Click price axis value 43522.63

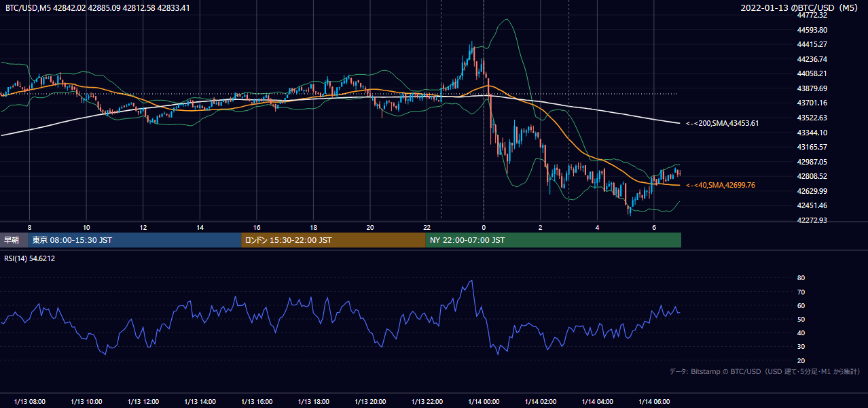tap(812, 118)
